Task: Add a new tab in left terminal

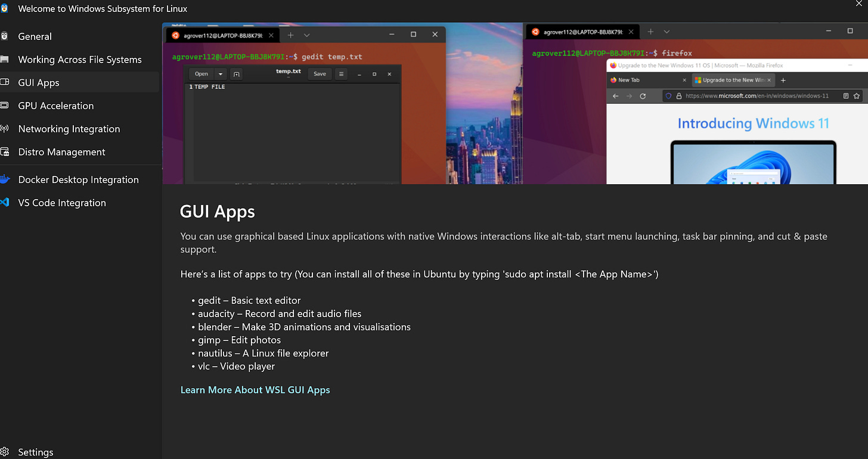Action: tap(291, 35)
